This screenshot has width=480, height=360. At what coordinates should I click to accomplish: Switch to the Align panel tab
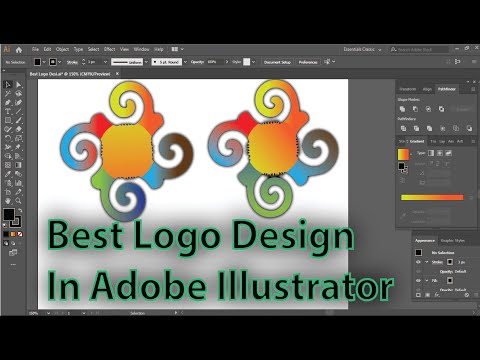point(427,89)
